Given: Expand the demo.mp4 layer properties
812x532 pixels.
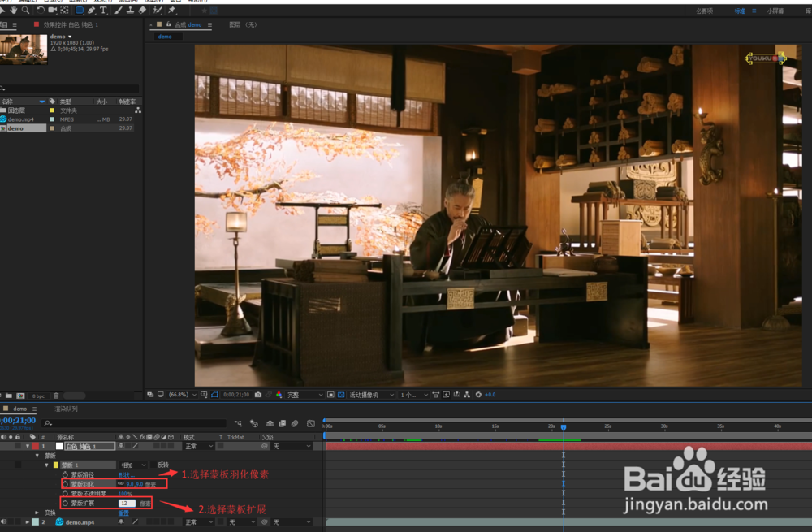Looking at the screenshot, I should (x=28, y=522).
